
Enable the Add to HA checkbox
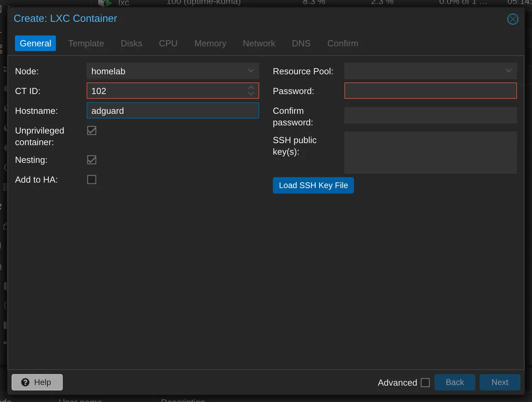click(91, 179)
